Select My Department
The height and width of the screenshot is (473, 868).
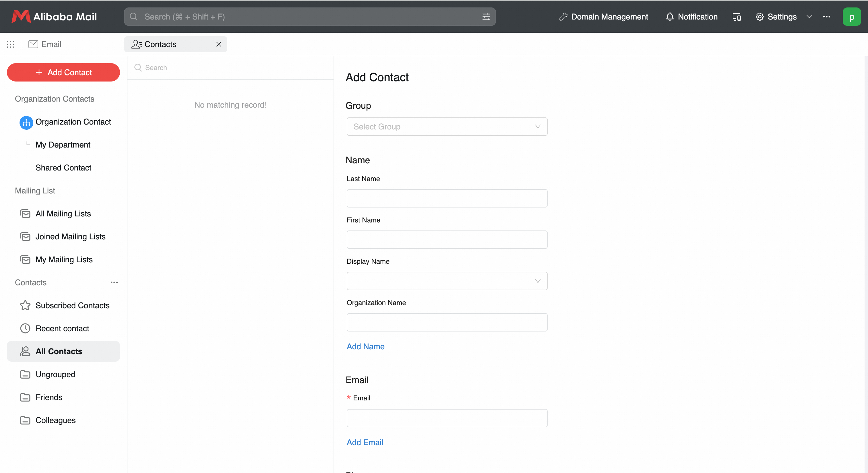(63, 145)
